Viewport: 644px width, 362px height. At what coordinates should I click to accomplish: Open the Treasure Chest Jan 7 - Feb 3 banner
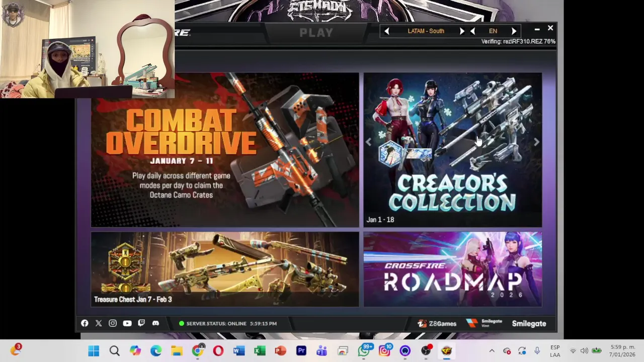click(225, 269)
